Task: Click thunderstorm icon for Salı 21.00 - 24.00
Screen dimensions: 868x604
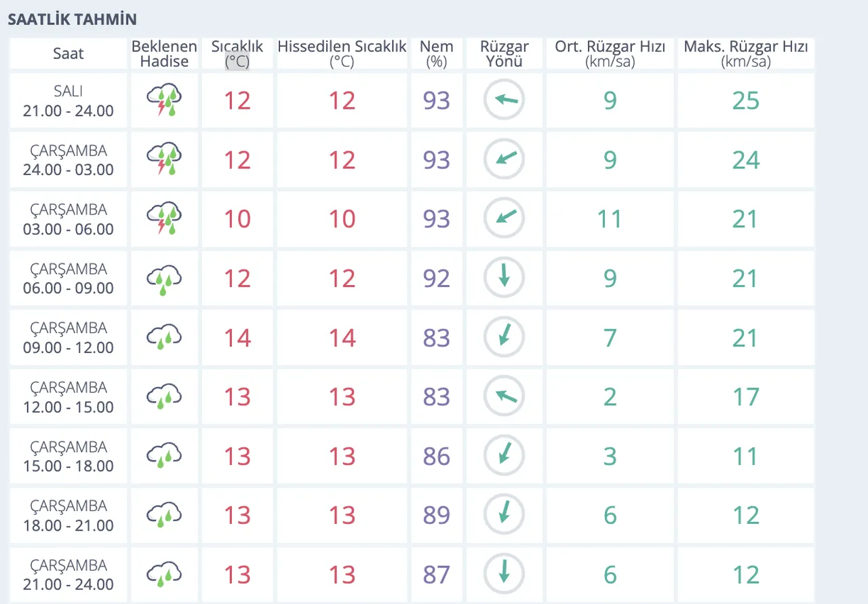Action: point(164,100)
